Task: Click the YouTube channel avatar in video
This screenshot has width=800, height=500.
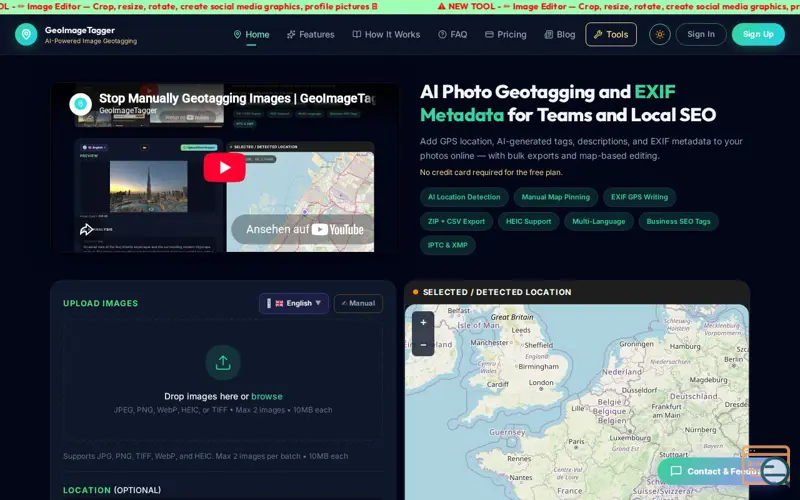Action: pos(80,104)
